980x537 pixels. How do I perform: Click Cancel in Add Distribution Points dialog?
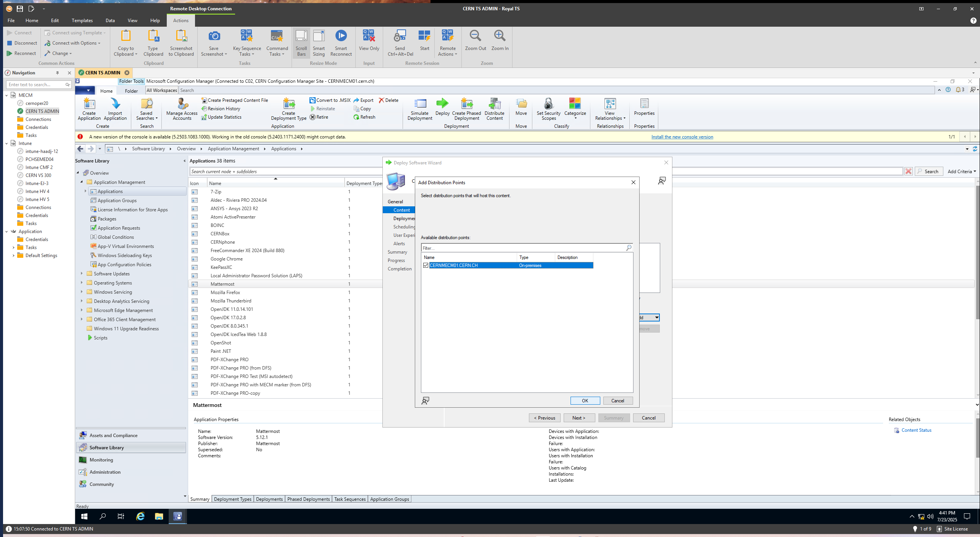[617, 400]
